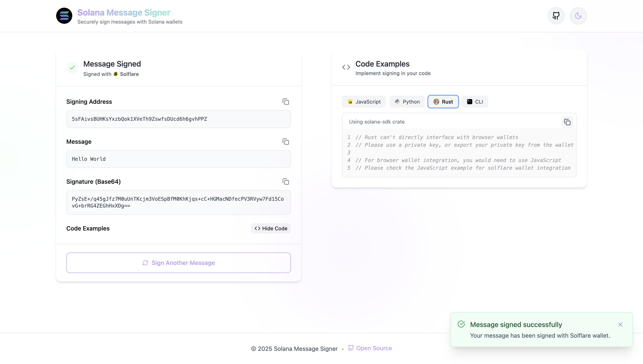Copy the Signing Address
This screenshot has height=364, width=643.
pos(286,102)
